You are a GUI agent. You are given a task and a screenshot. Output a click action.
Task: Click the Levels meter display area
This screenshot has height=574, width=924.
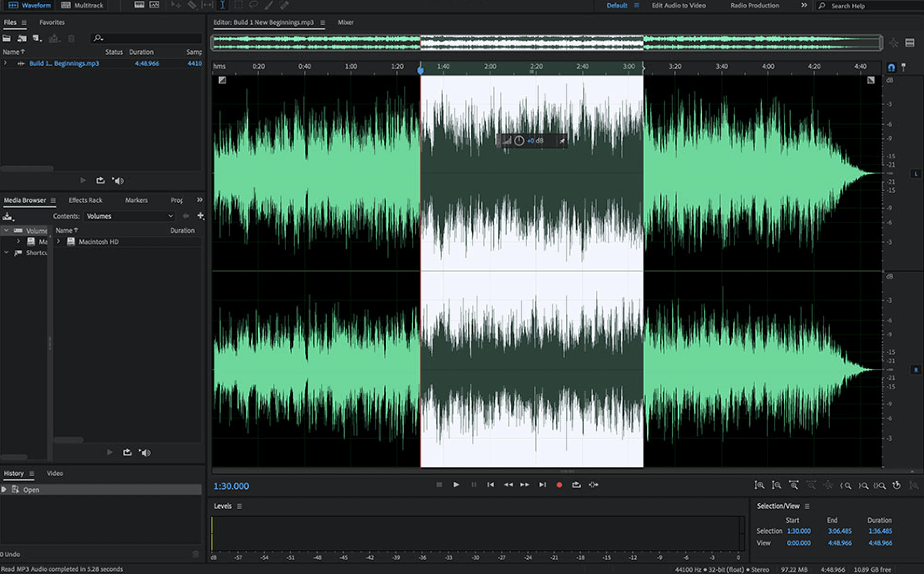tap(482, 533)
